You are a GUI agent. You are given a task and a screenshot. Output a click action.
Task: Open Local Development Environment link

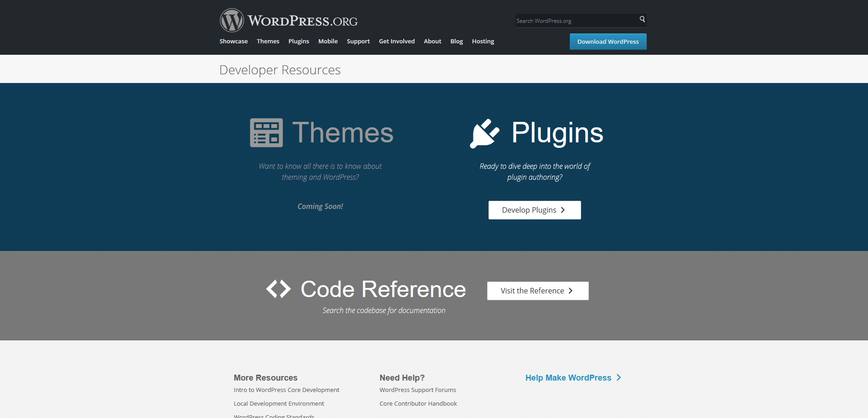[x=279, y=403]
